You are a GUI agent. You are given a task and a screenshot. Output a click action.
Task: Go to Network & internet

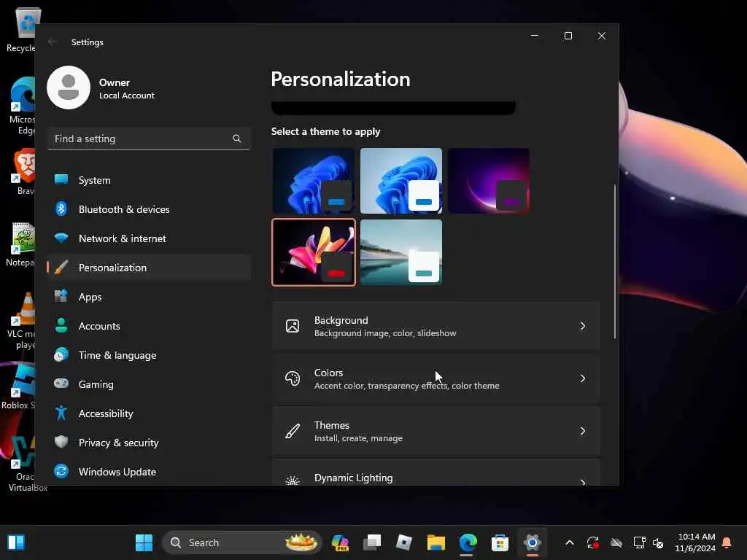click(x=149, y=238)
